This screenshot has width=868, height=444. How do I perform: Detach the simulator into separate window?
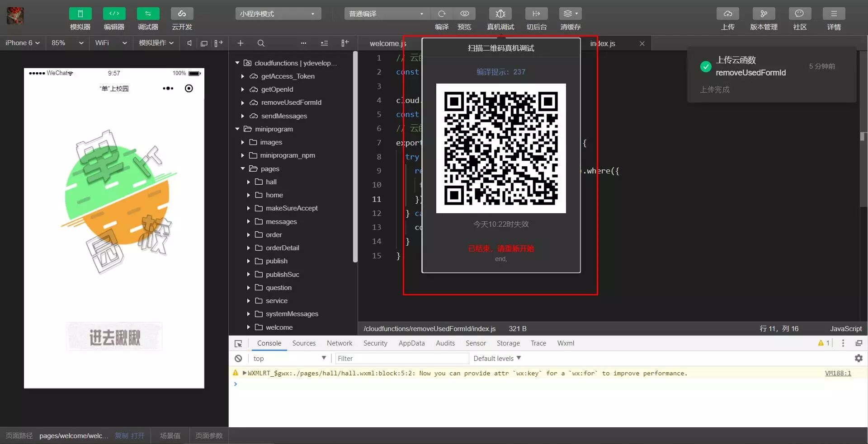[x=204, y=43]
